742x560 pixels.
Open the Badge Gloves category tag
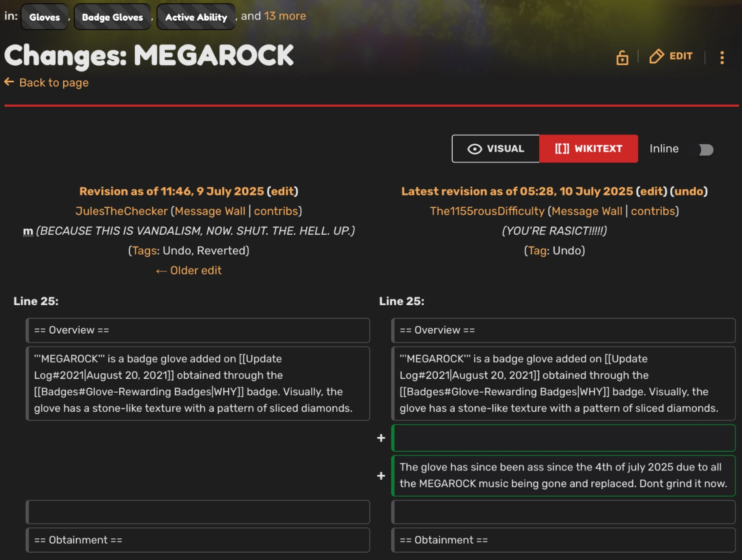pos(113,17)
